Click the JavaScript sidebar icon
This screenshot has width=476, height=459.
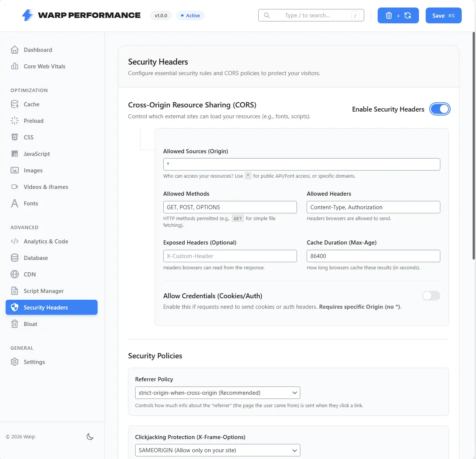15,154
